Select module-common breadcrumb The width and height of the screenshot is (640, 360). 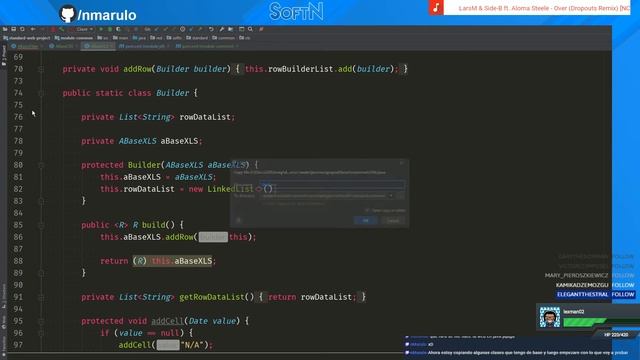tap(74, 38)
